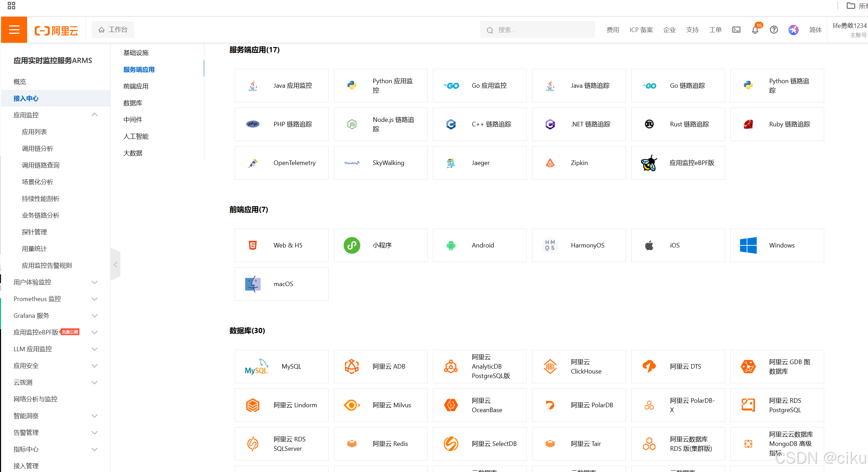The width and height of the screenshot is (868, 472).
Task: Open the help question-mark icon
Action: click(774, 30)
